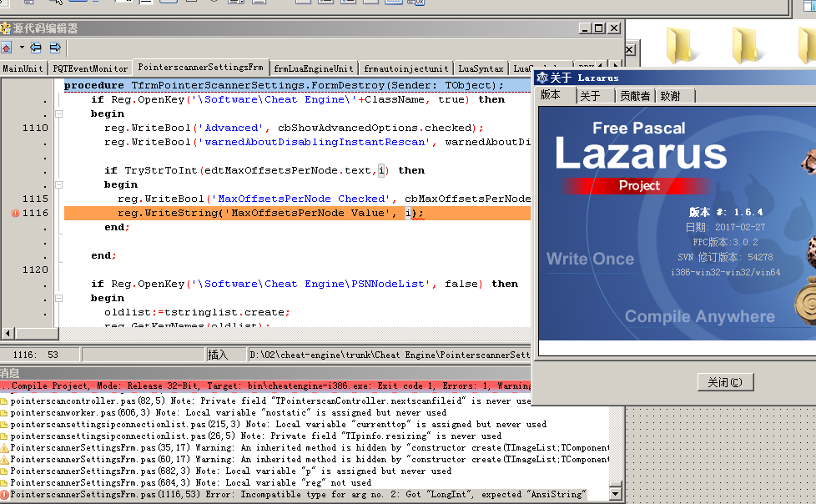Screen dimensions: 816x504
Task: Click the jump history home icon
Action: coord(5,48)
